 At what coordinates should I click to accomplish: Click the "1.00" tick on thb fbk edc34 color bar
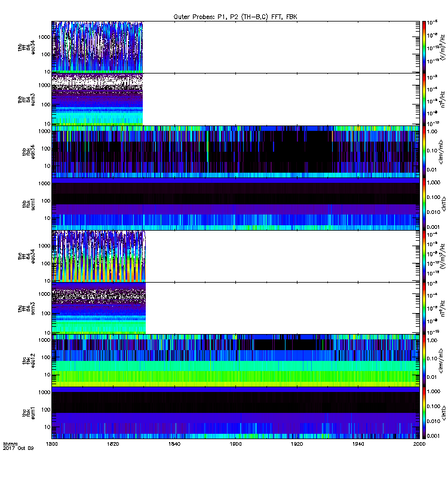pos(432,131)
